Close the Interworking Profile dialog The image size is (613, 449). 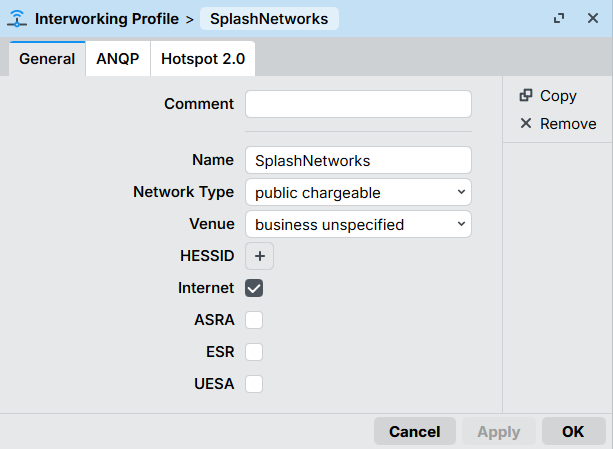(591, 18)
